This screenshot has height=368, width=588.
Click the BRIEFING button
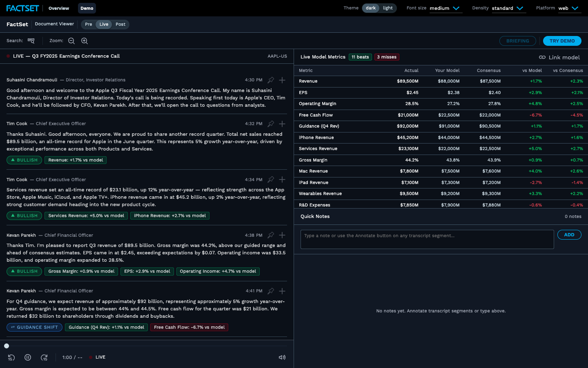[518, 41]
